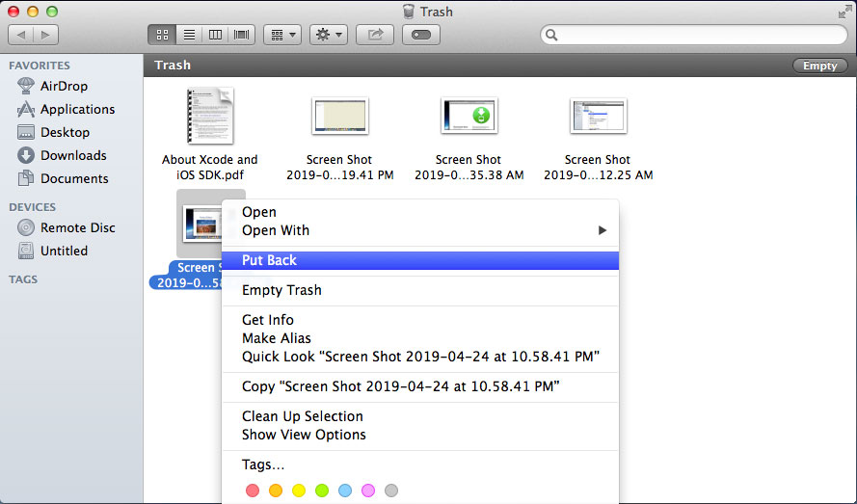This screenshot has height=504, width=857.
Task: Open the Action gear dropdown menu
Action: (328, 35)
